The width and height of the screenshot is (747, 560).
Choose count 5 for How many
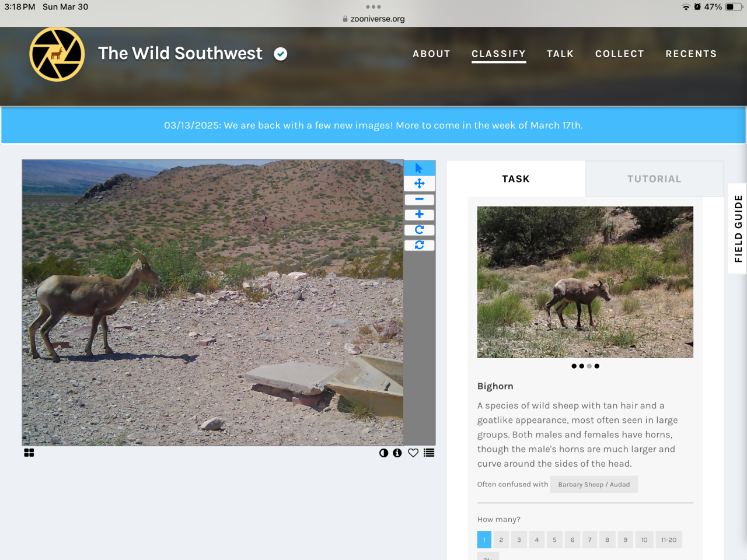point(554,540)
